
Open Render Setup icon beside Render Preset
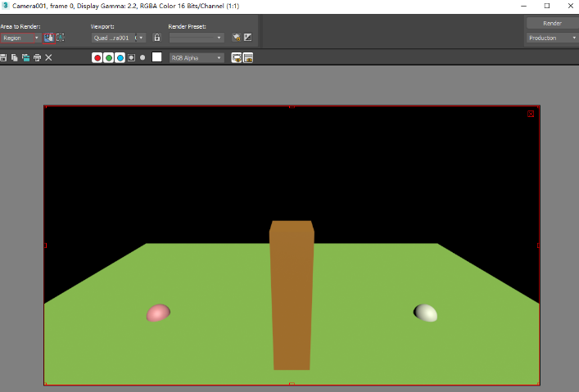pos(236,38)
